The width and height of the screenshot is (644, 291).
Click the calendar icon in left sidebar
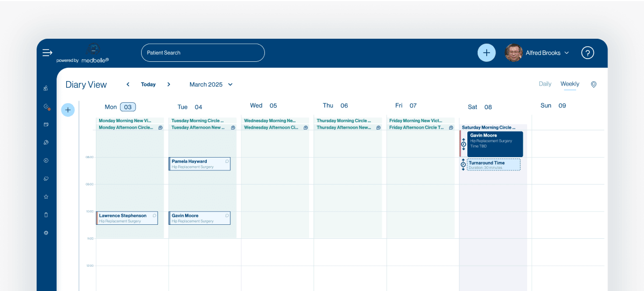[46, 125]
